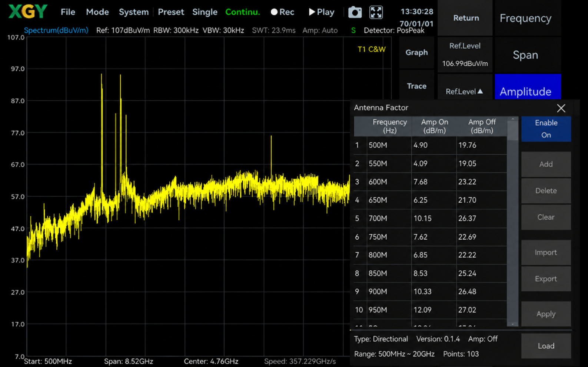Open the File menu
The width and height of the screenshot is (588, 367).
point(68,12)
